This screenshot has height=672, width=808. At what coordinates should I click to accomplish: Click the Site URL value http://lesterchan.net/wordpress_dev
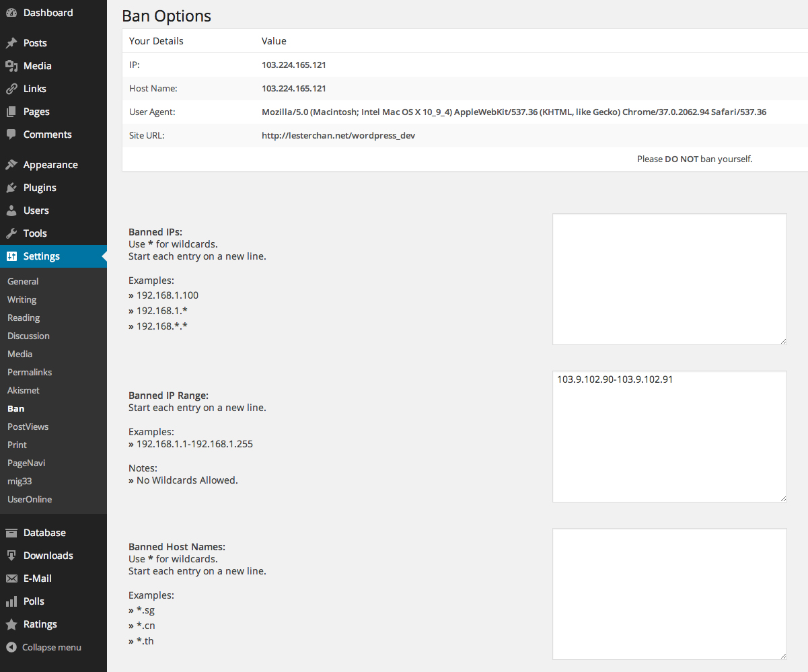tap(338, 135)
